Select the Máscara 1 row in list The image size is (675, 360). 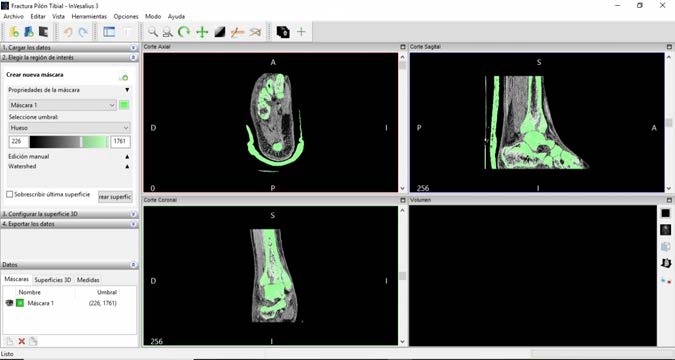pyautogui.click(x=69, y=303)
